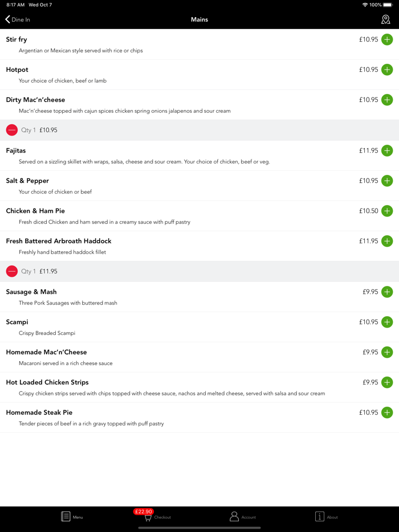The width and height of the screenshot is (399, 532).
Task: Go back to Dine In
Action: 18,19
